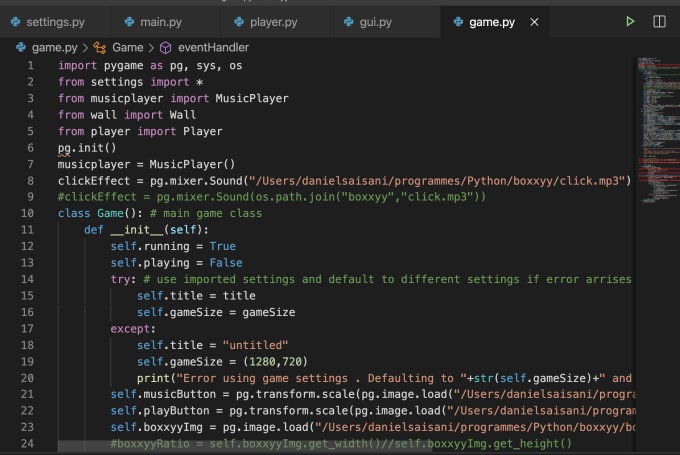Viewport: 680px width, 455px height.
Task: Click the method cube icon in breadcrumb
Action: click(165, 48)
